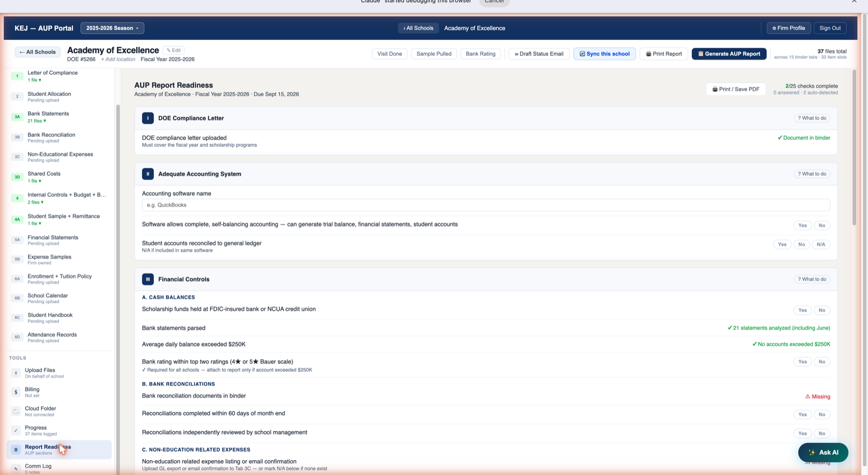Click section II roman numeral badge
868x475 pixels.
pos(148,174)
